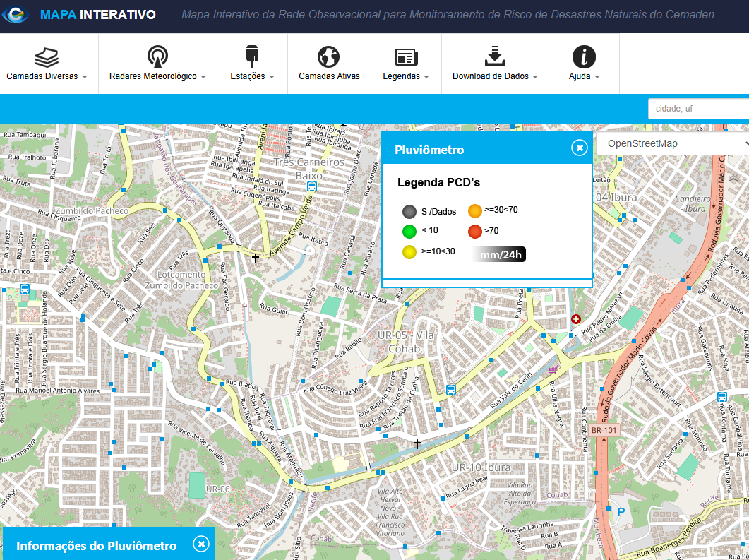Click the MAPA INTERATIVO title link
The width and height of the screenshot is (749, 560).
click(x=98, y=15)
